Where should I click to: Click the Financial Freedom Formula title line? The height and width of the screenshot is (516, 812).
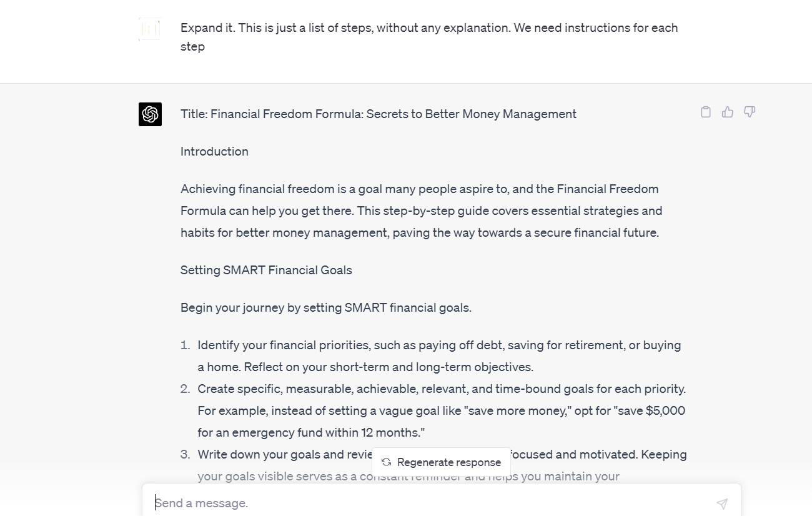(x=378, y=114)
